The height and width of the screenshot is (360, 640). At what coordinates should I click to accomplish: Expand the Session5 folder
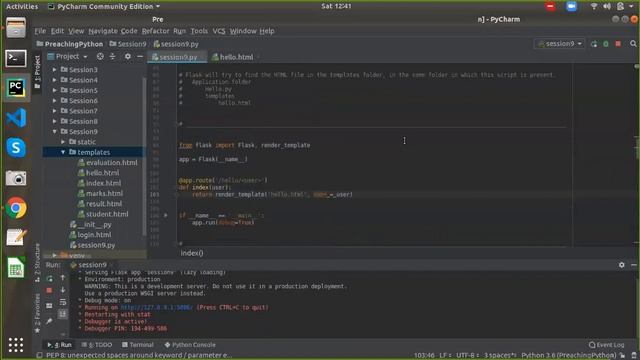[54, 90]
